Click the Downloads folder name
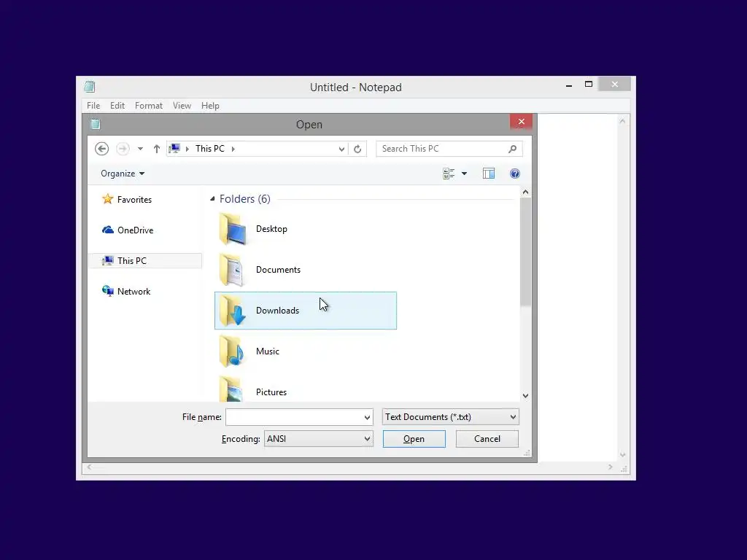The width and height of the screenshot is (747, 560). coord(277,311)
